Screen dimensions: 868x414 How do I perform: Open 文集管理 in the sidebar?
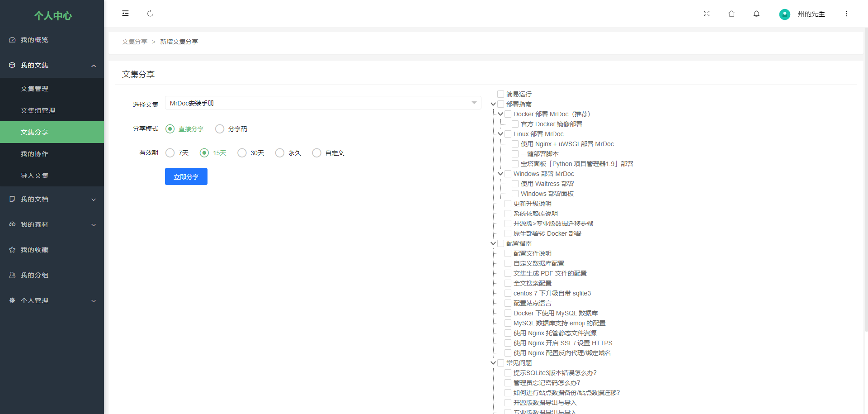34,89
